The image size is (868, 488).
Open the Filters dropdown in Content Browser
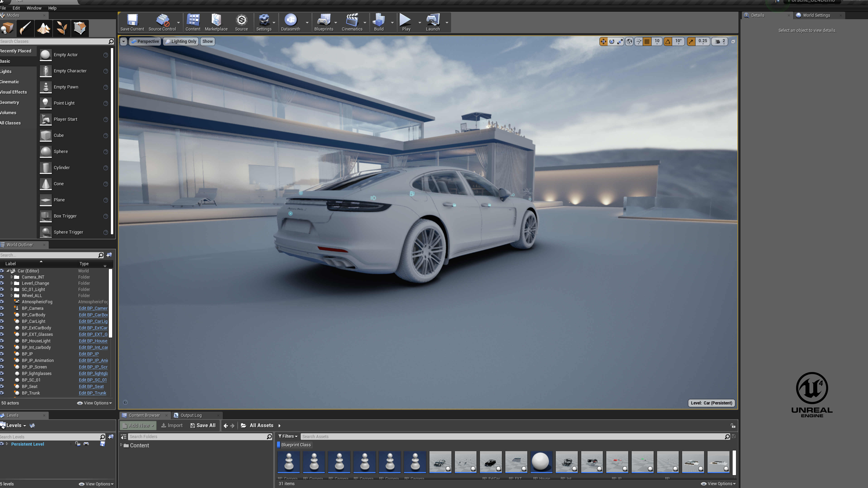pyautogui.click(x=288, y=436)
